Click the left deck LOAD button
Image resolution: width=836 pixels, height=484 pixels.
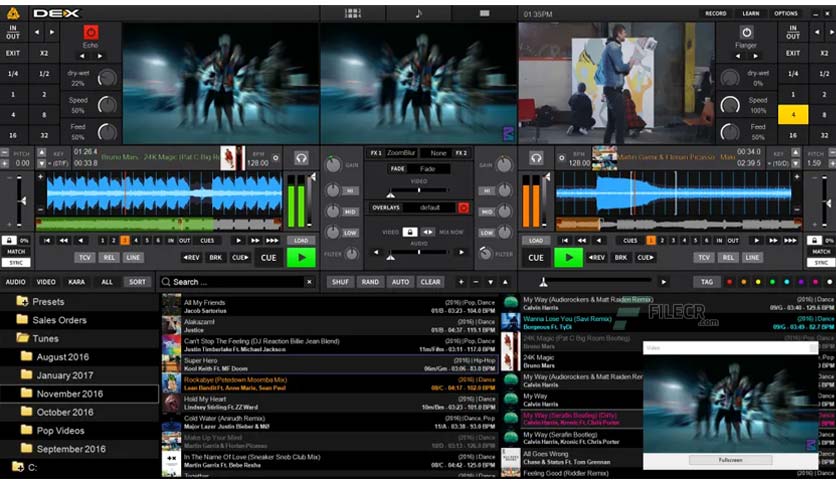(x=301, y=240)
